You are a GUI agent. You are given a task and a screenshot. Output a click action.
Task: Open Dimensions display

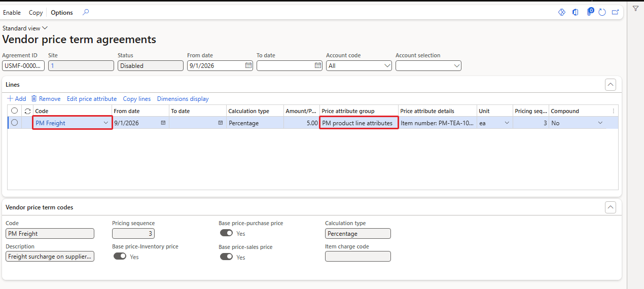point(183,99)
